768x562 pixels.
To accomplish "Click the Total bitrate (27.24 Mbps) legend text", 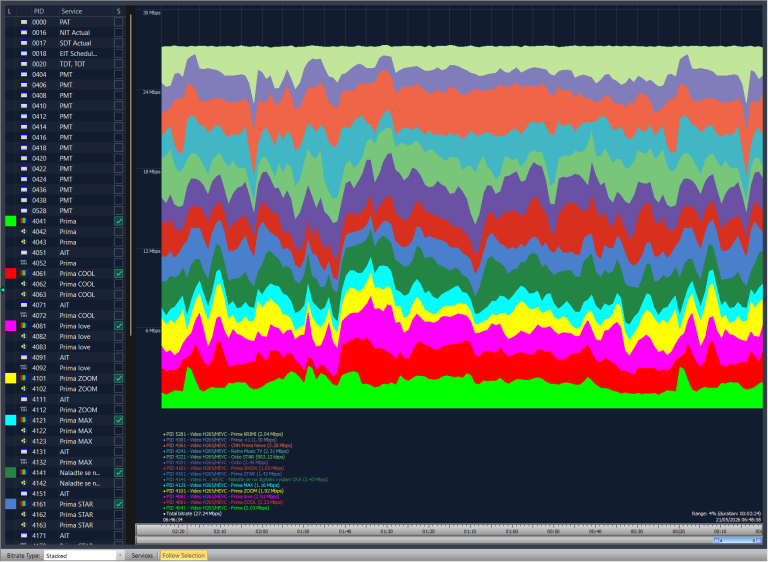I will point(192,514).
